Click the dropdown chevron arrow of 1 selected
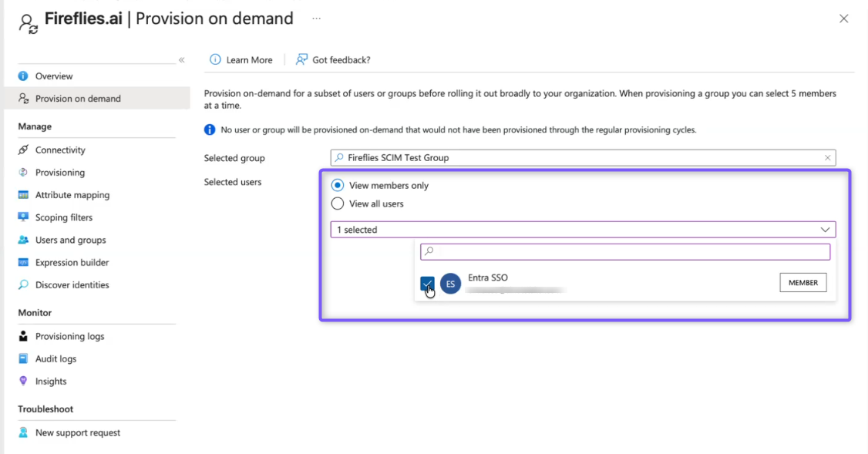The image size is (868, 454). pyautogui.click(x=825, y=230)
